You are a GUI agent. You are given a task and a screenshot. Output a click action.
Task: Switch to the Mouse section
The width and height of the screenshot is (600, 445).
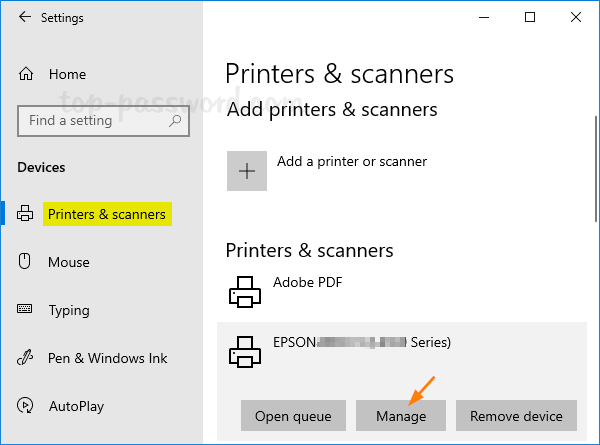69,262
